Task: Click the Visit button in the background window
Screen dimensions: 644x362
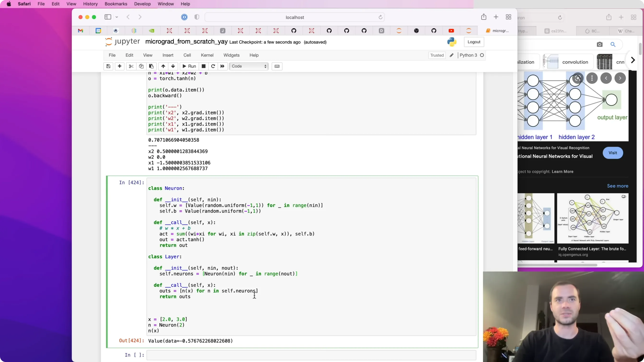Action: click(x=613, y=153)
